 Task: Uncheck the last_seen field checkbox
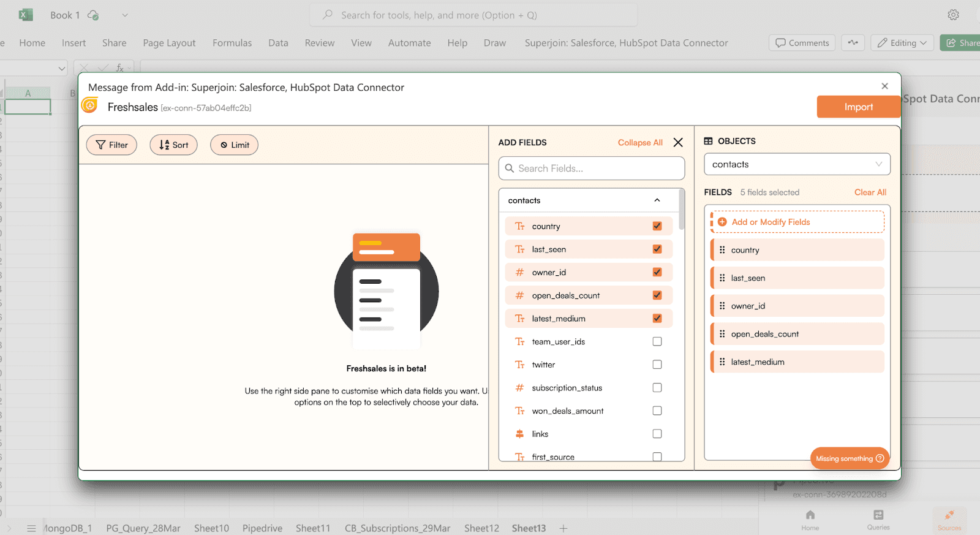pos(657,249)
